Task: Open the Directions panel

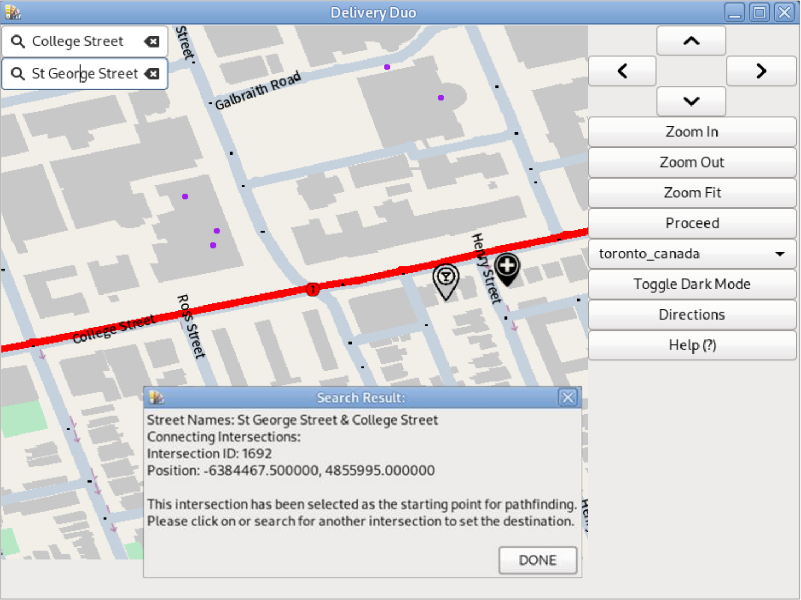Action: click(691, 315)
